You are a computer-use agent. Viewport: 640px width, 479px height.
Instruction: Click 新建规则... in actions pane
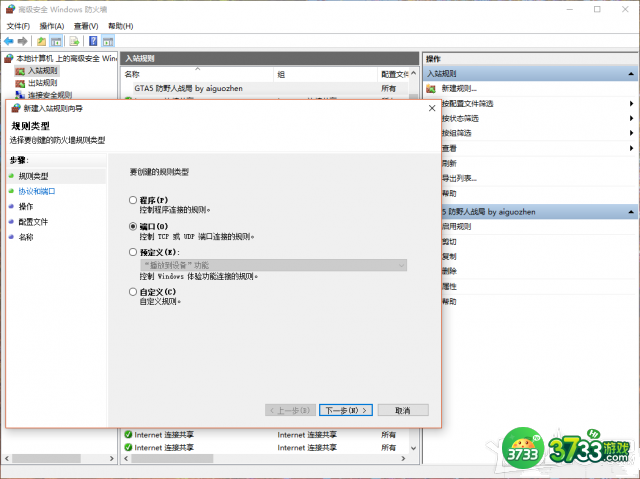(x=459, y=89)
